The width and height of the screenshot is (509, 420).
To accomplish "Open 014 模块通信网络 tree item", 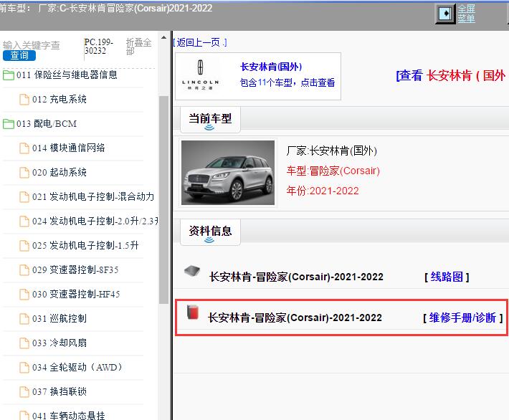I will tap(68, 148).
